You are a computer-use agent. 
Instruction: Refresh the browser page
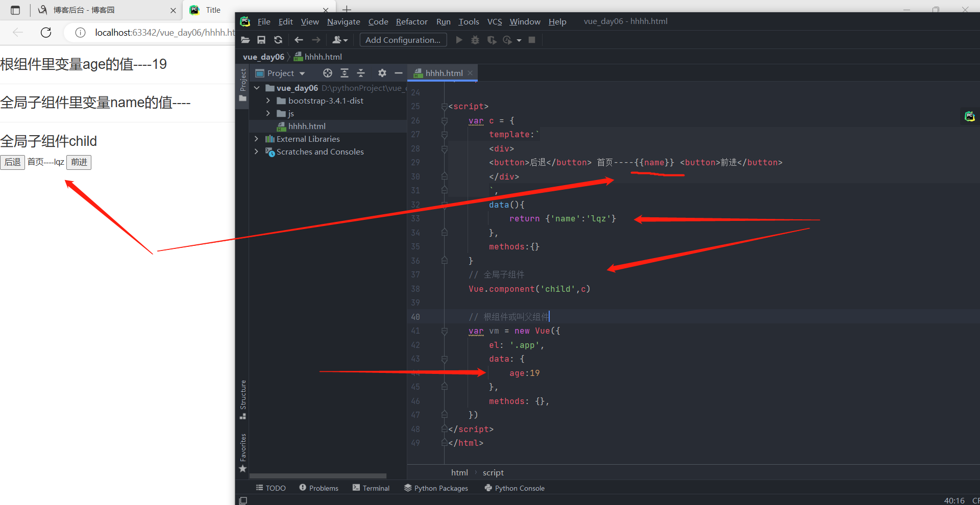point(46,33)
